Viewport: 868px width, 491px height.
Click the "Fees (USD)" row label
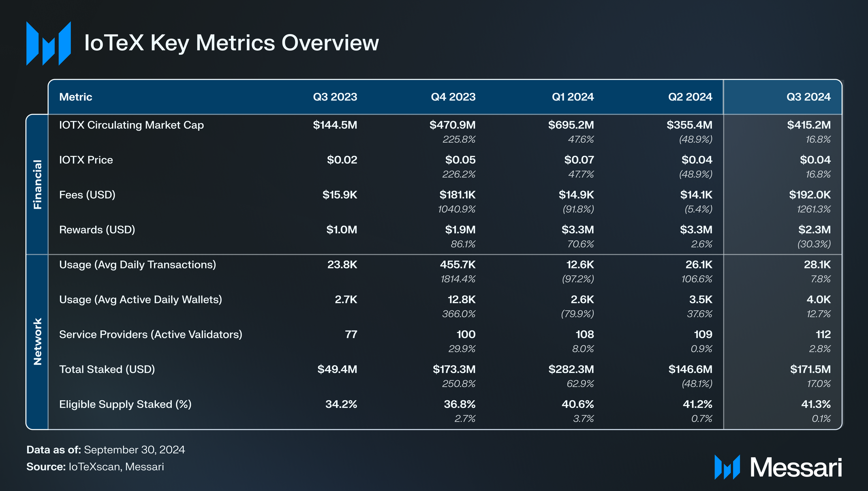click(87, 195)
